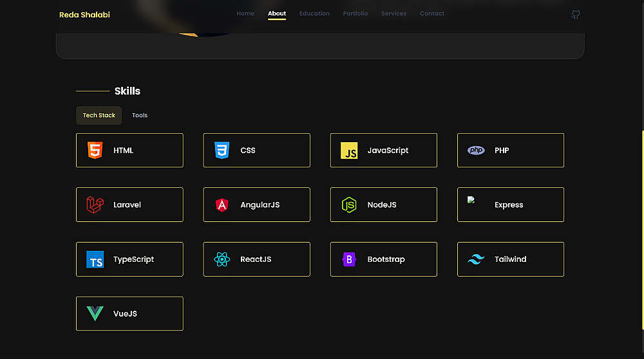Click the green NodeJS hexagon icon
This screenshot has width=644, height=359.
click(349, 205)
